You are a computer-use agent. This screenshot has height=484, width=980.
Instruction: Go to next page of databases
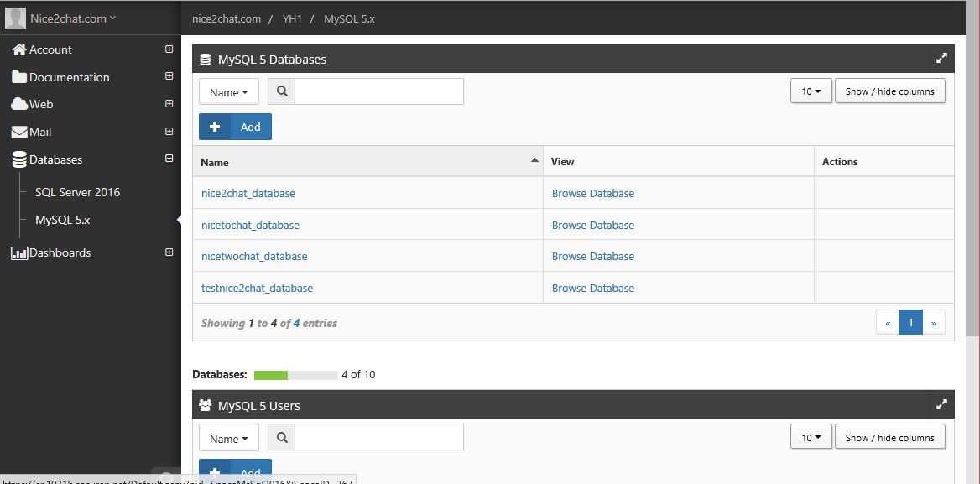[x=934, y=323]
